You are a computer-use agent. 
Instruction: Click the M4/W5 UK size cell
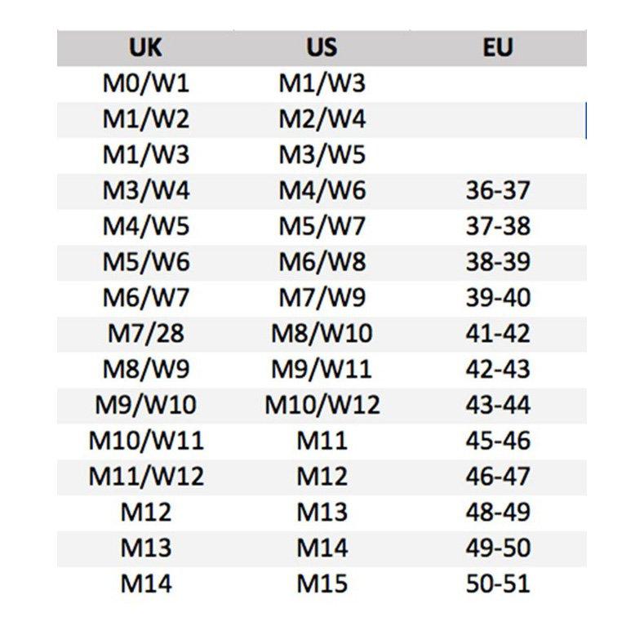click(x=145, y=226)
